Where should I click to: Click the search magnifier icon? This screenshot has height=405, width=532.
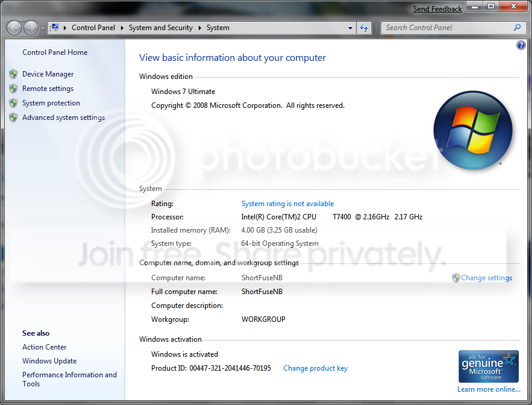point(517,28)
